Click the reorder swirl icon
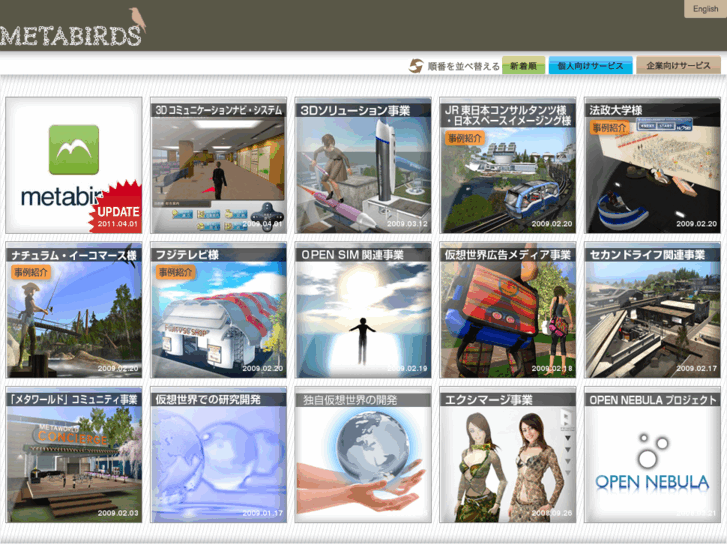Image resolution: width=727 pixels, height=545 pixels. [416, 66]
